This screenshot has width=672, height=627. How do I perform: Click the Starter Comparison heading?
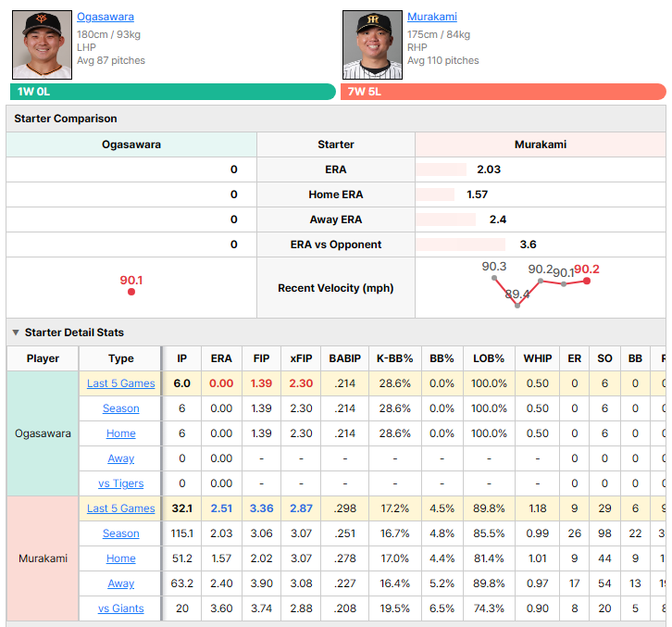click(66, 119)
